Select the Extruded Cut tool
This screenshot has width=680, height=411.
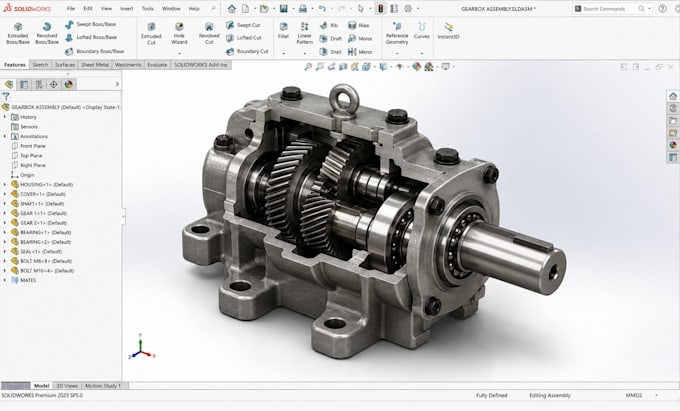tap(151, 34)
